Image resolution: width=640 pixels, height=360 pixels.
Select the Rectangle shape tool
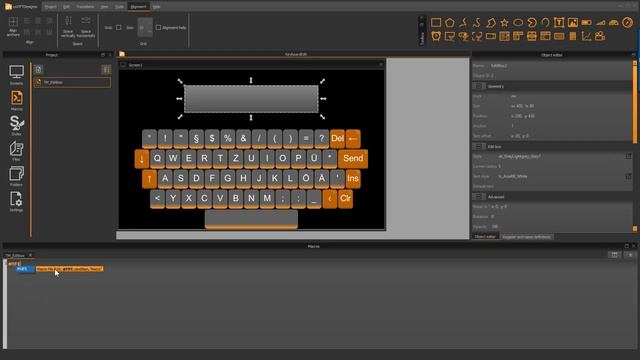(x=436, y=22)
